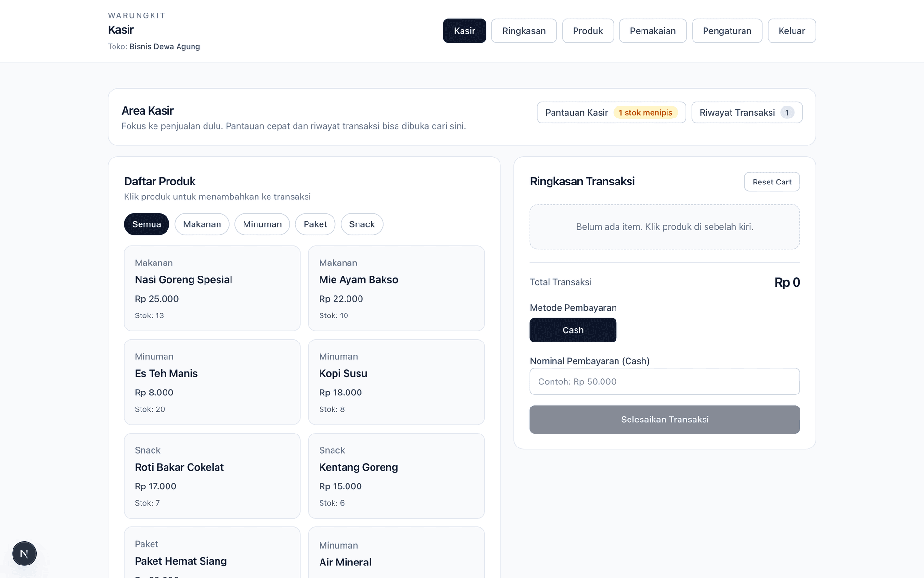Select the Semua category filter
Viewport: 924px width, 578px height.
click(x=146, y=224)
